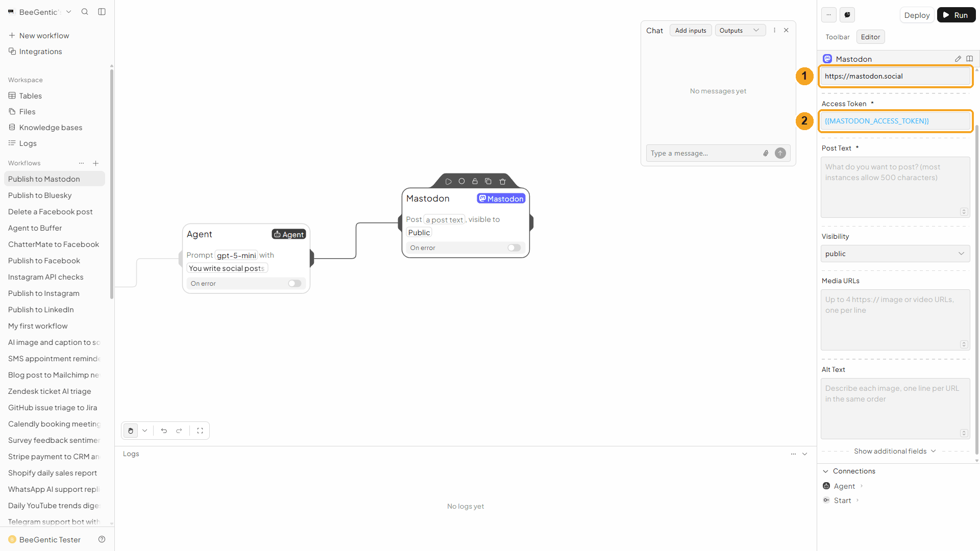Click the Deploy button
The height and width of the screenshot is (551, 980).
pyautogui.click(x=917, y=15)
